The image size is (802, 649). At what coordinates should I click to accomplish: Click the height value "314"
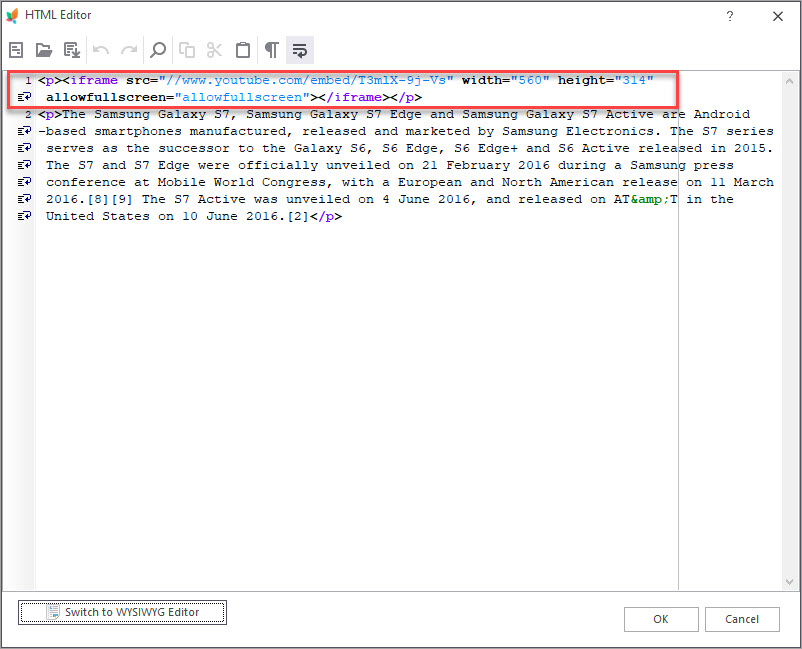[x=634, y=80]
